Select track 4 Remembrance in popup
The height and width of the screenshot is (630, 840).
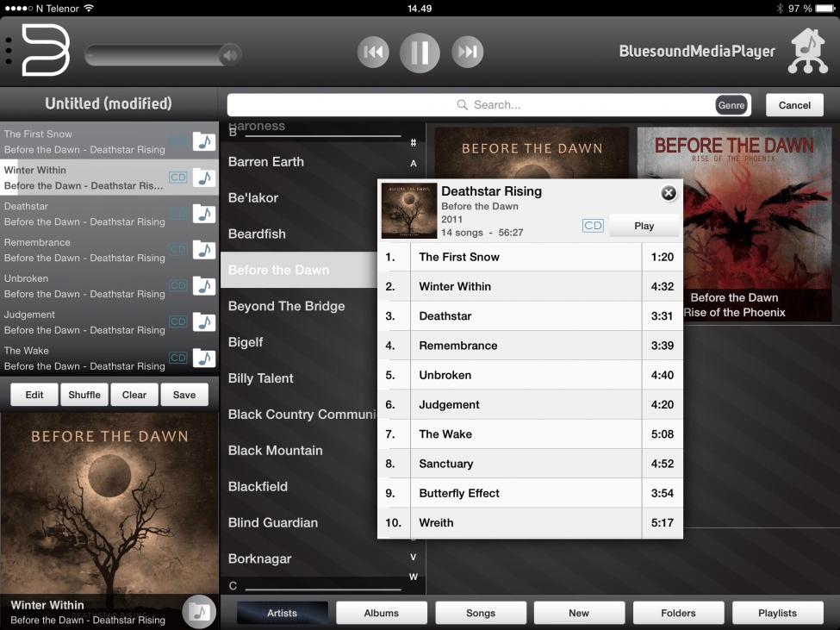[x=531, y=346]
